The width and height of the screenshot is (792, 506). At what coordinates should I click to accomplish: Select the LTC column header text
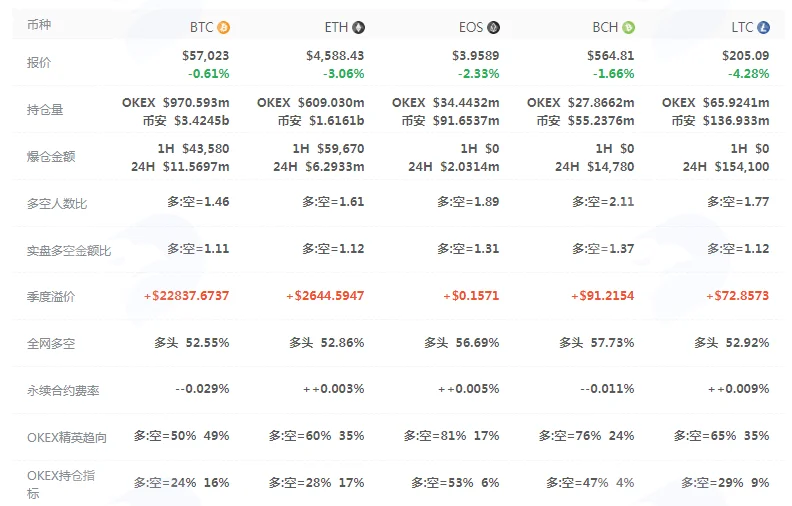(742, 27)
